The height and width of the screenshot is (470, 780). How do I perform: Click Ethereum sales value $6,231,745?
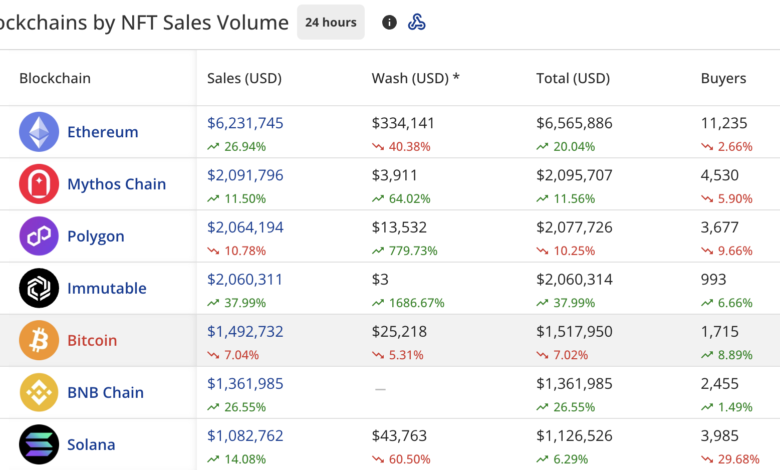coord(245,123)
